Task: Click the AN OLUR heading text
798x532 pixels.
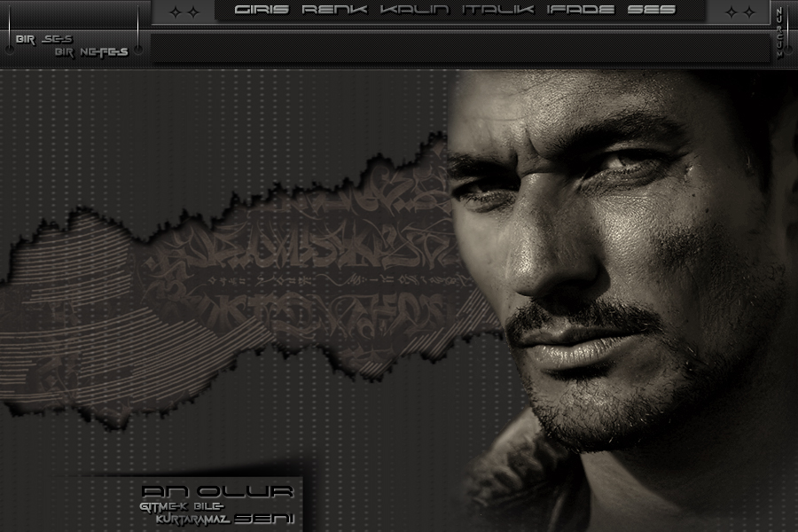Action: pyautogui.click(x=217, y=491)
